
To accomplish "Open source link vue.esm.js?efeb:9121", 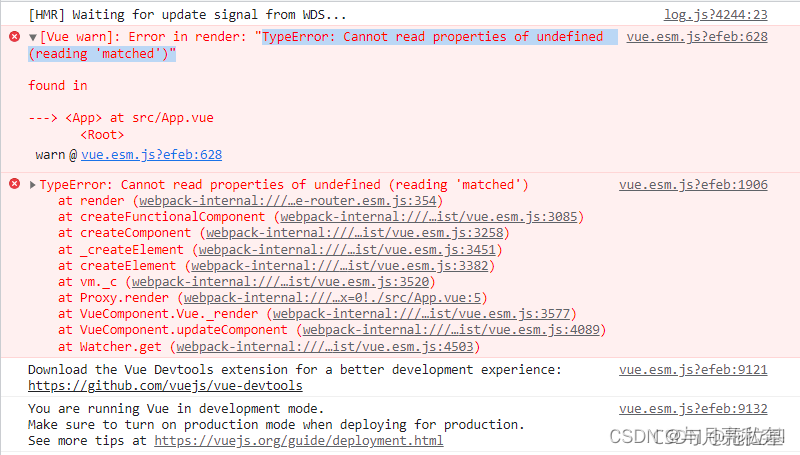I will pyautogui.click(x=693, y=370).
